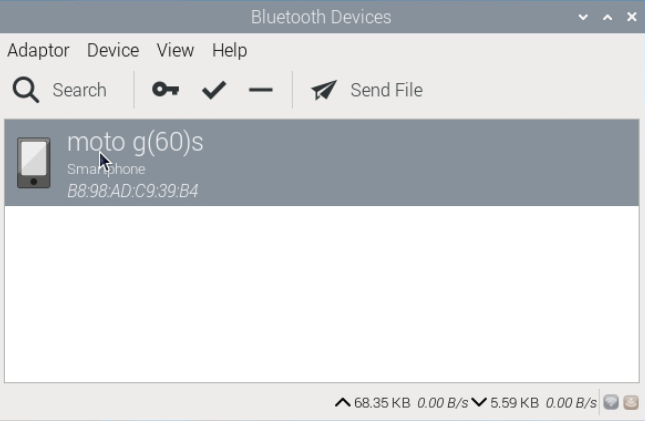This screenshot has height=421, width=645.
Task: Select the moto g(60)s device name
Action: coord(135,143)
